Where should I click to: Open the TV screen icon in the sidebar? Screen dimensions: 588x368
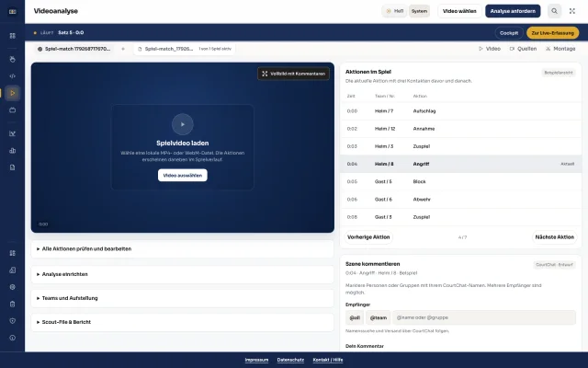pyautogui.click(x=12, y=110)
